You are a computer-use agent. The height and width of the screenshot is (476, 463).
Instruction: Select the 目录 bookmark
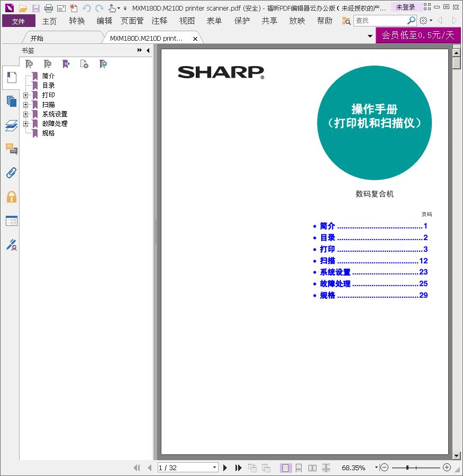[x=48, y=86]
